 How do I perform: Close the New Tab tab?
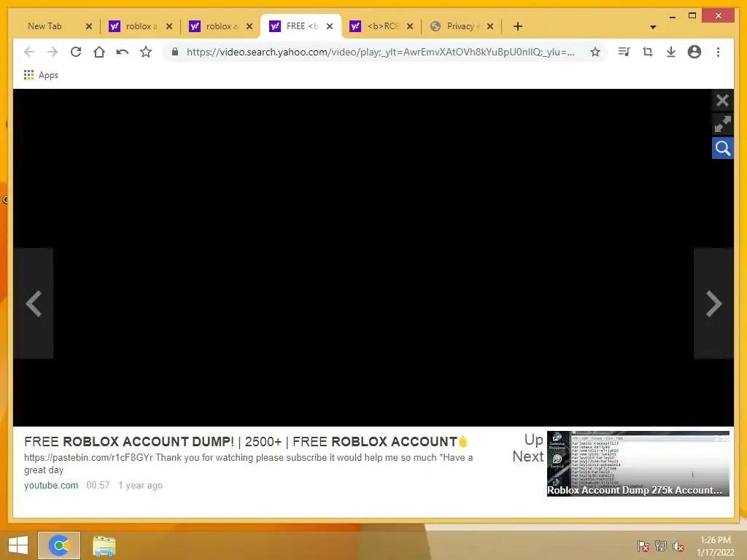pos(88,27)
